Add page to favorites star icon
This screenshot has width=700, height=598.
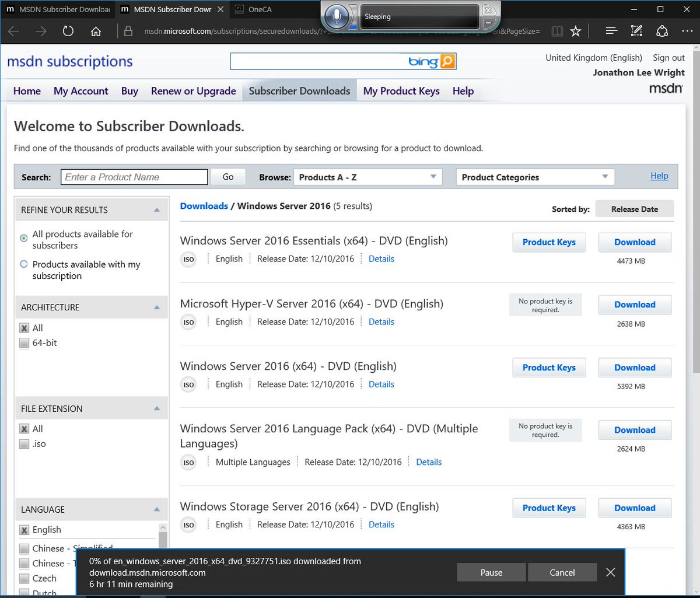click(576, 32)
